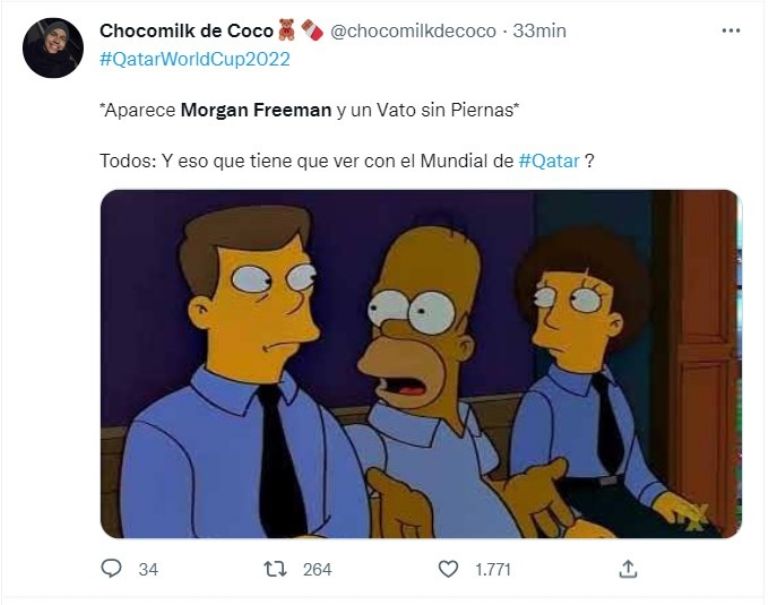Open the #Qatar hashtag link

549,161
